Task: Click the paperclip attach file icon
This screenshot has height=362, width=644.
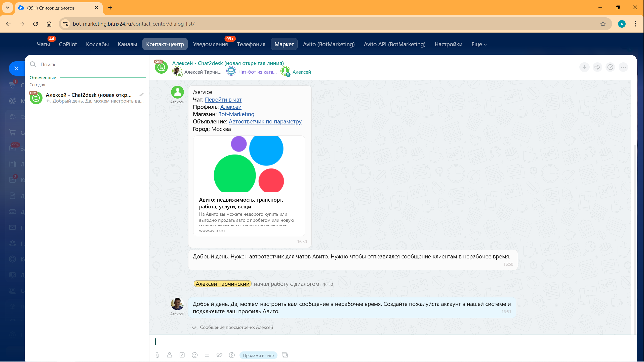Action: click(x=157, y=355)
